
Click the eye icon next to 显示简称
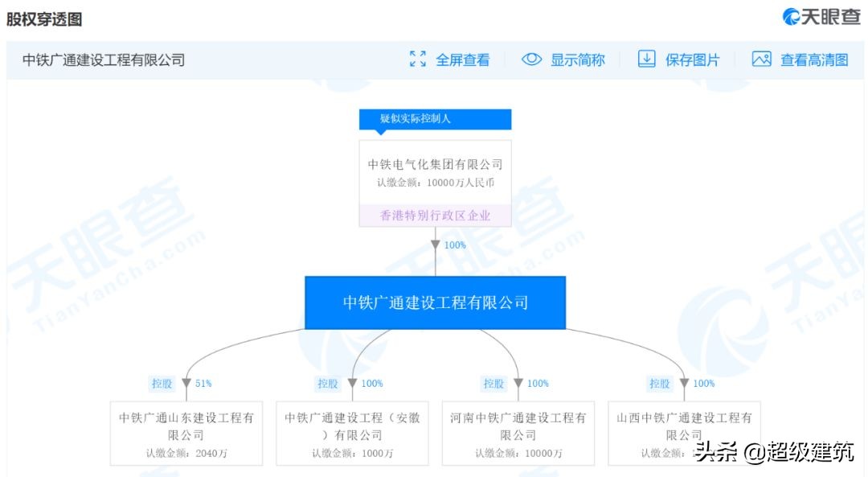point(530,59)
